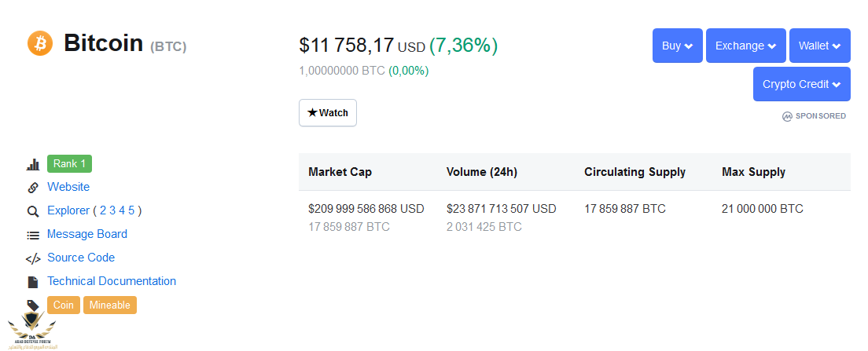The image size is (868, 351).
Task: Click the green Rank 1 badge
Action: coord(69,163)
